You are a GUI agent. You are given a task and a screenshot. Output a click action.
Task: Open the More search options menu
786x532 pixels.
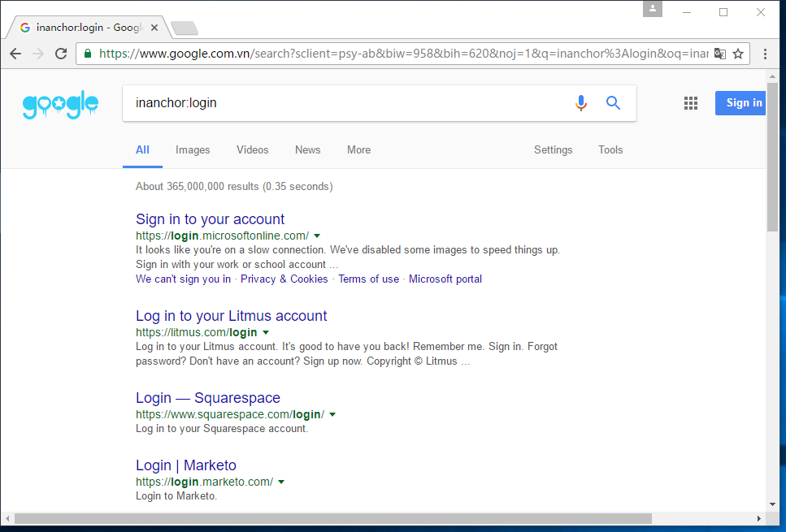pyautogui.click(x=359, y=149)
